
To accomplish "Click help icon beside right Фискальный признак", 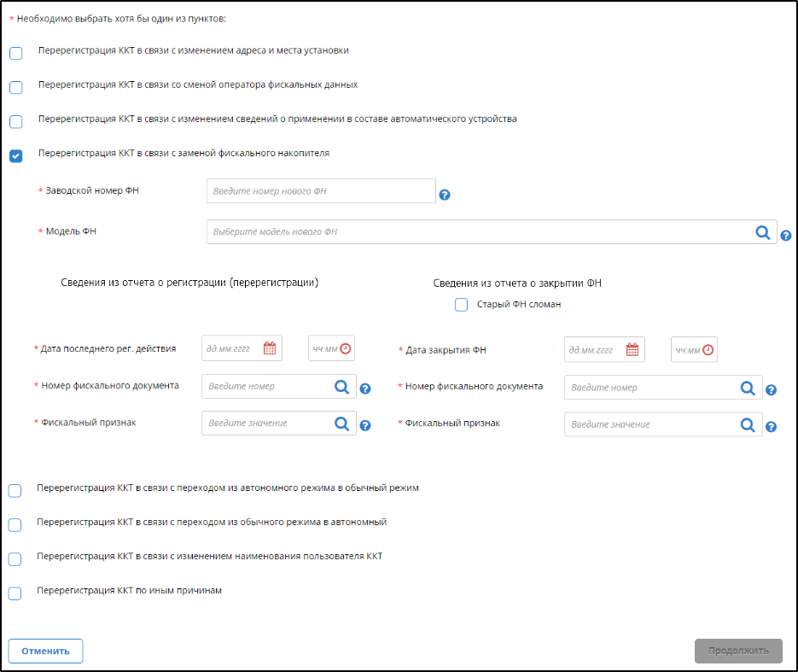I will [771, 427].
